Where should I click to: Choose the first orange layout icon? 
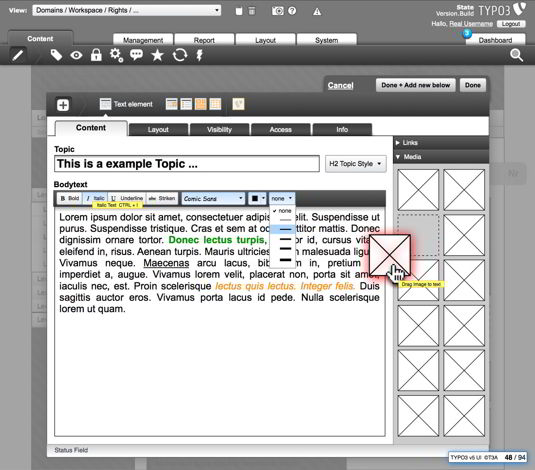(172, 104)
